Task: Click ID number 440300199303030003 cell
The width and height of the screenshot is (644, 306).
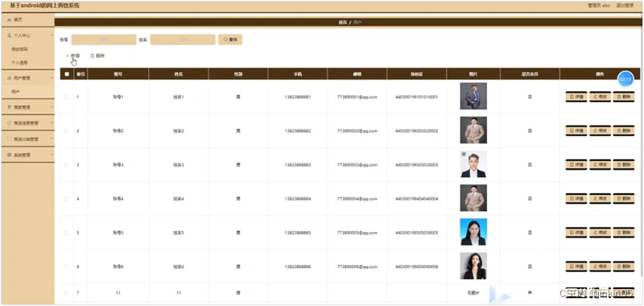Action: (x=416, y=165)
